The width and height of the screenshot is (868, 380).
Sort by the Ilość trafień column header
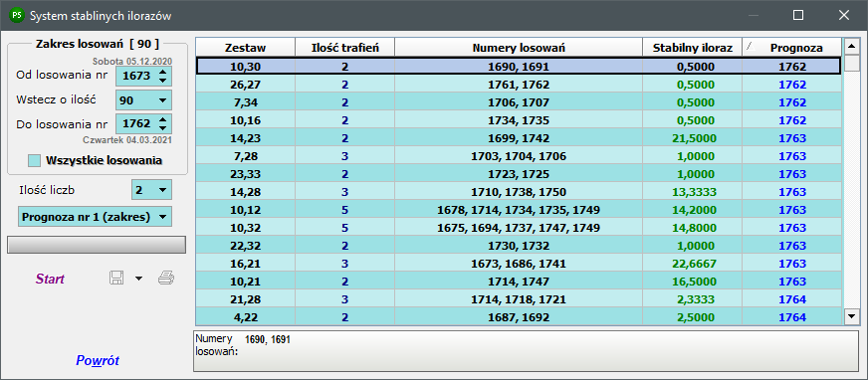[344, 48]
